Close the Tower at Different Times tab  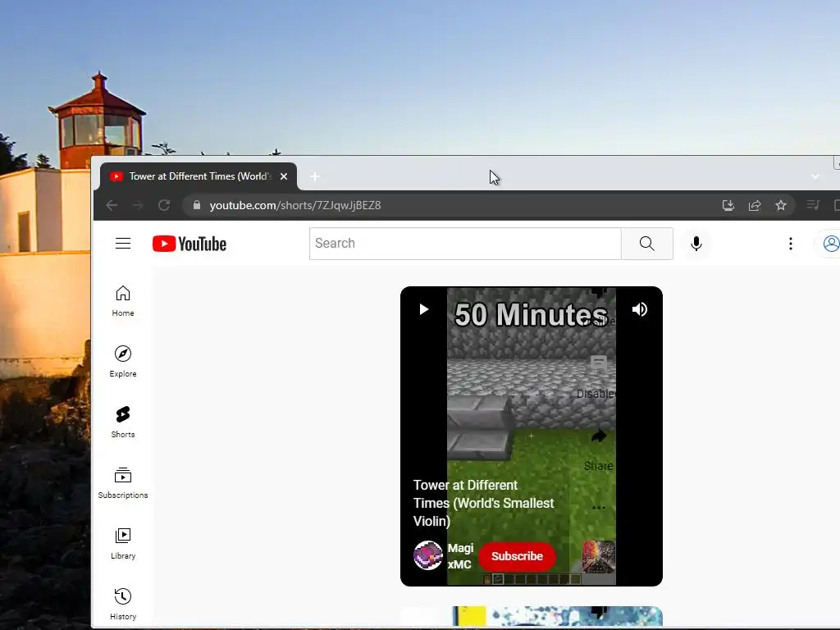point(284,176)
